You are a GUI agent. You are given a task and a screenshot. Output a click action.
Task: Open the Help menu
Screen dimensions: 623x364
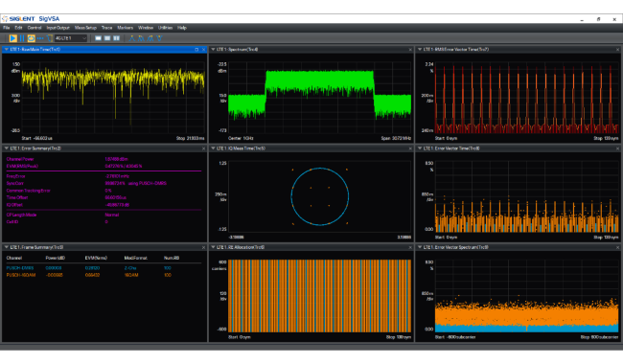pyautogui.click(x=182, y=28)
